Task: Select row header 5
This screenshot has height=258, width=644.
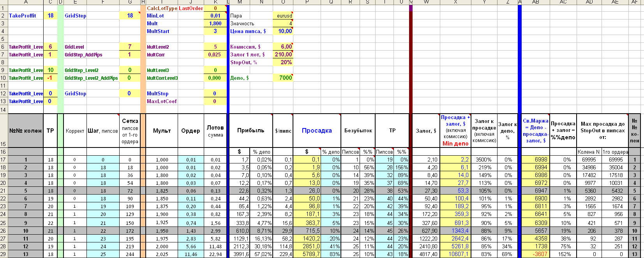Action: click(4, 39)
